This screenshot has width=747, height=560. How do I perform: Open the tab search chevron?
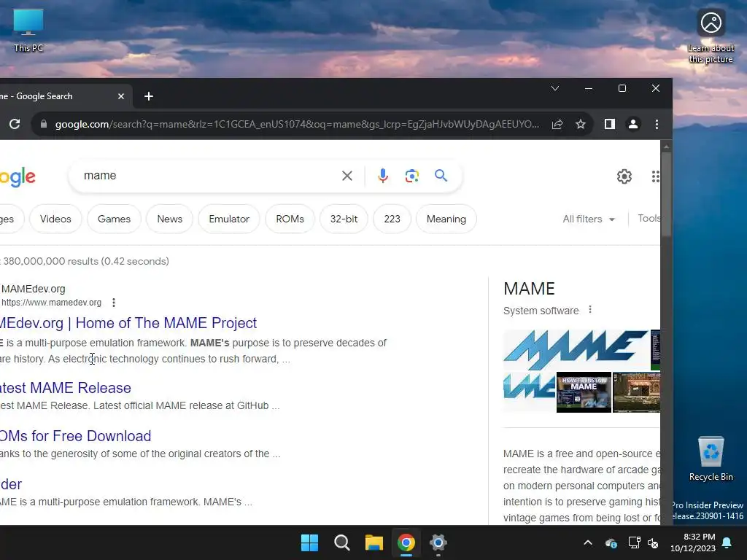[x=554, y=88]
